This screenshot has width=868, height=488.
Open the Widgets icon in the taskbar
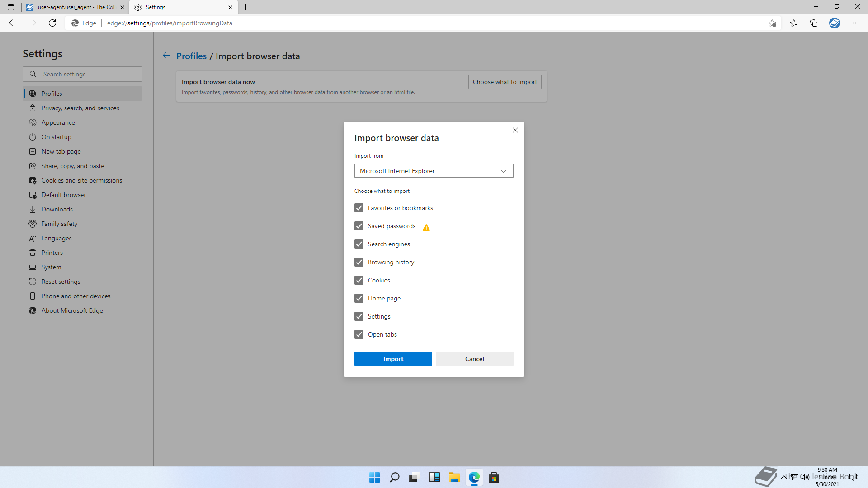click(434, 477)
